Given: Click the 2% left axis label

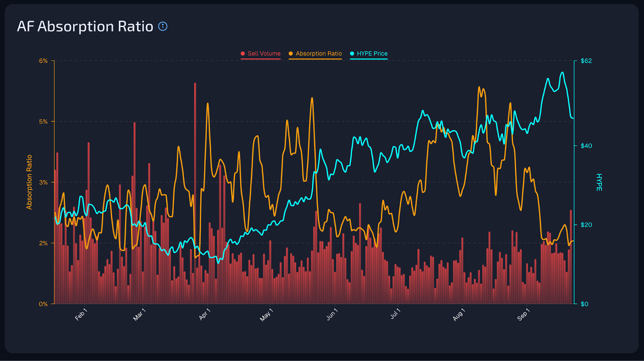Looking at the screenshot, I should [x=43, y=243].
